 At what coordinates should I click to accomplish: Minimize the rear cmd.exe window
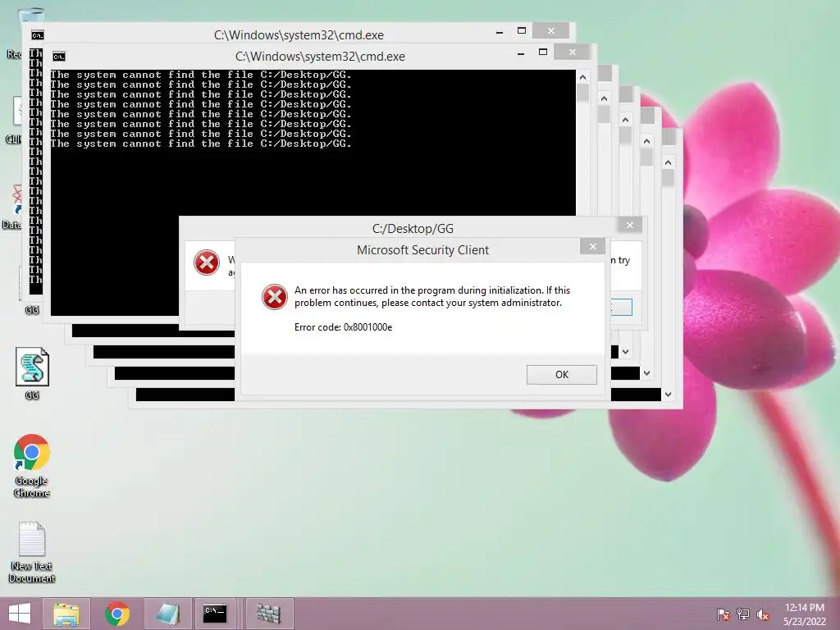pyautogui.click(x=500, y=32)
